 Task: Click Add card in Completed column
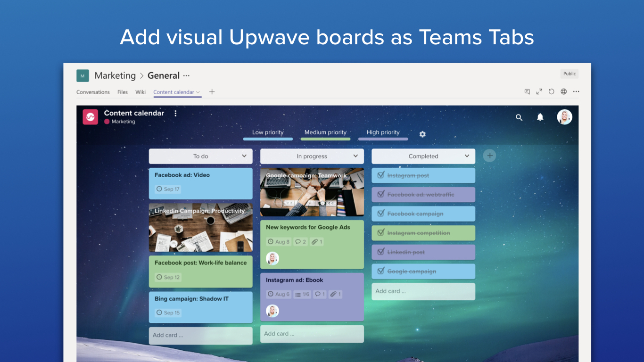pyautogui.click(x=423, y=291)
